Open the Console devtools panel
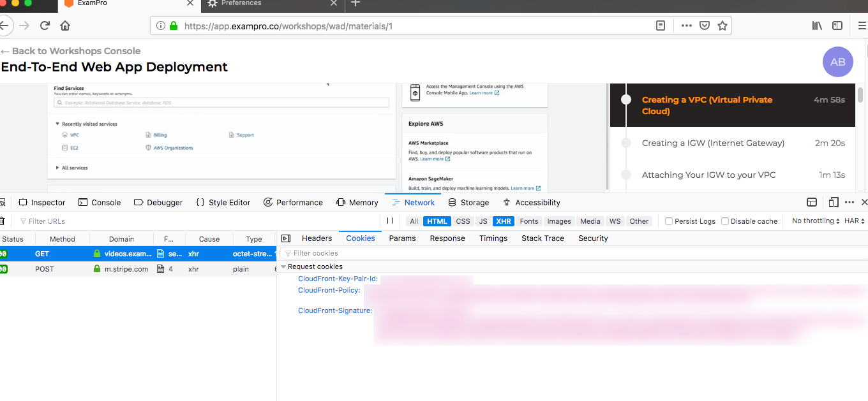 pyautogui.click(x=100, y=202)
